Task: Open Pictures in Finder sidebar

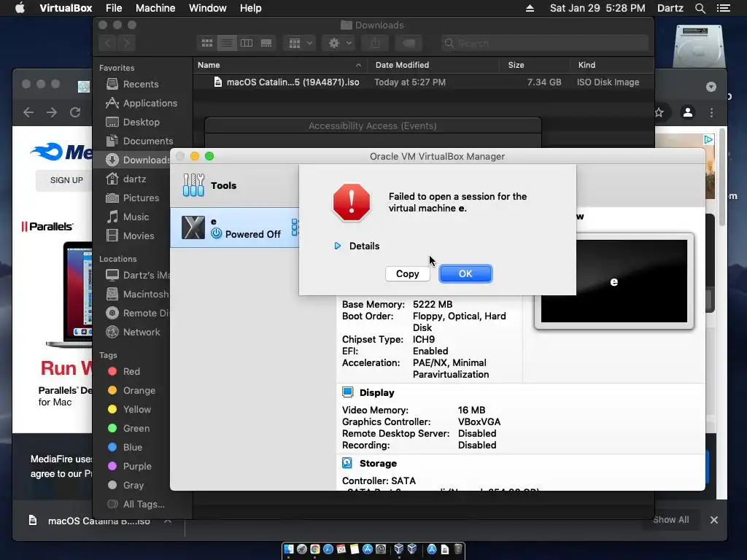Action: point(133,198)
